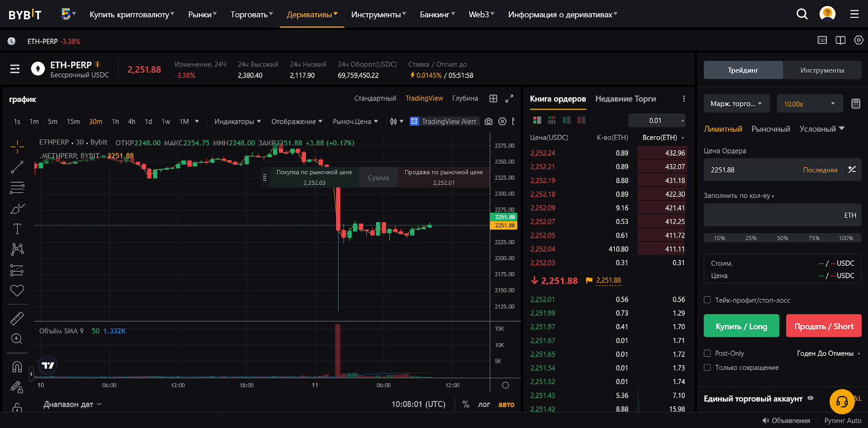The image size is (868, 428).
Task: Open the Заполнить по кол-ву dropdown
Action: [x=739, y=195]
